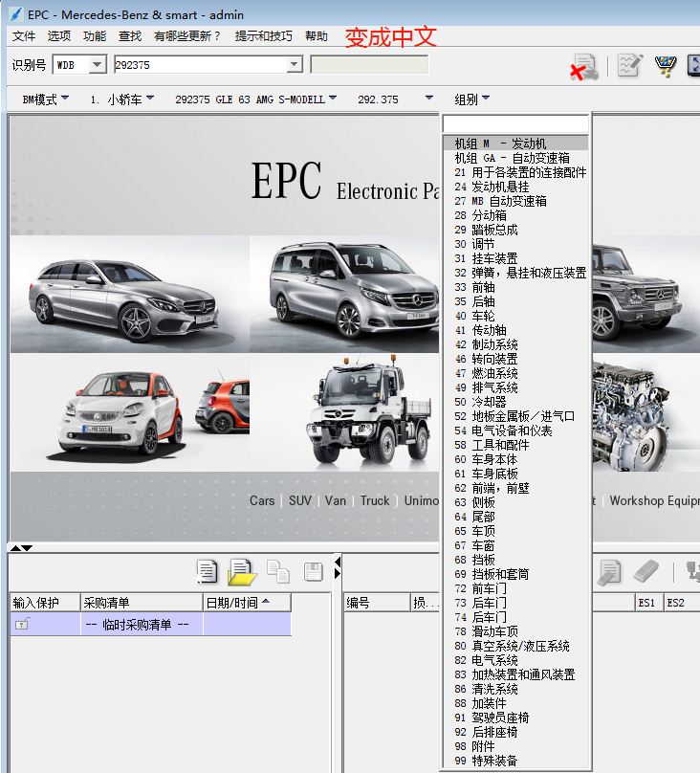This screenshot has width=700, height=773.
Task: Select group 21 用于各装置的连接配件
Action: (515, 172)
